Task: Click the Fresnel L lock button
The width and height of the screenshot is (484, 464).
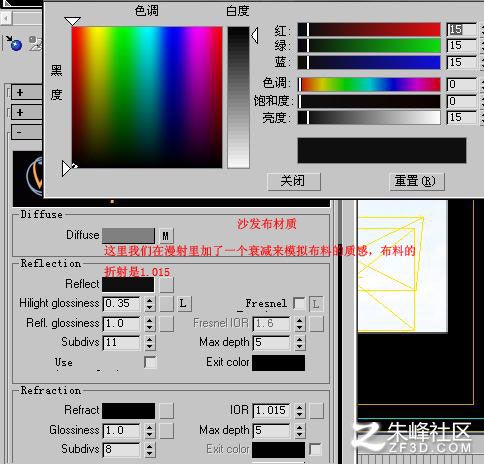Action: click(316, 304)
